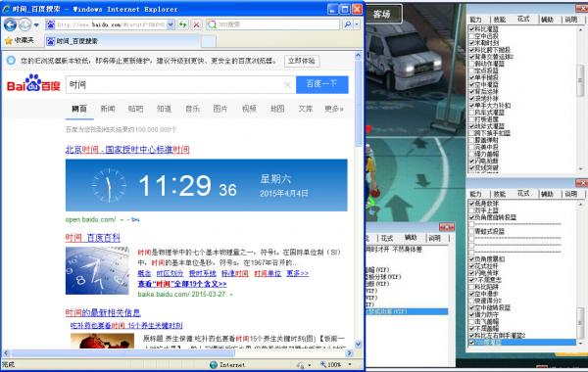The image size is (588, 372).
Task: Click magnifier search icon beside 360 box
Action: [x=348, y=24]
